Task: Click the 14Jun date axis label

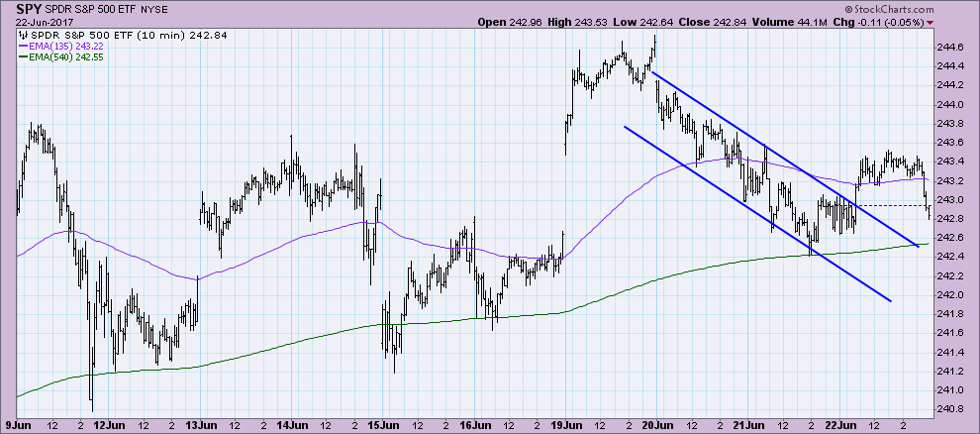Action: point(290,425)
